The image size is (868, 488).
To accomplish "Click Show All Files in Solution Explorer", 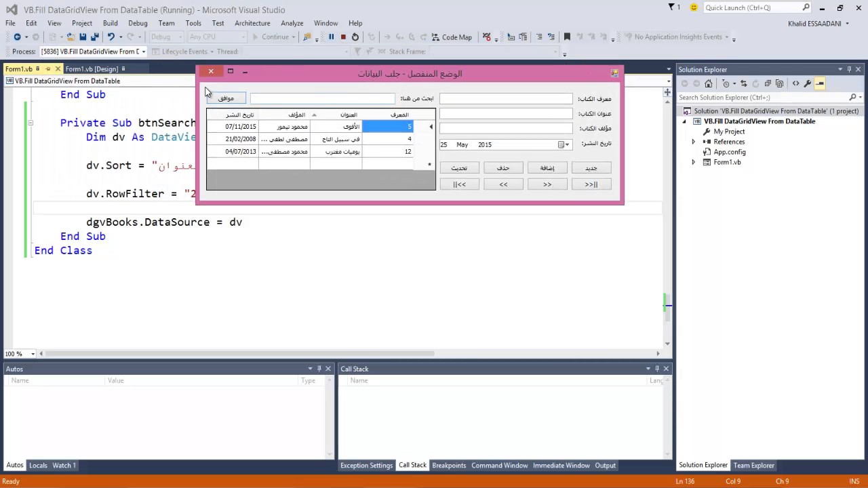I will [x=779, y=83].
